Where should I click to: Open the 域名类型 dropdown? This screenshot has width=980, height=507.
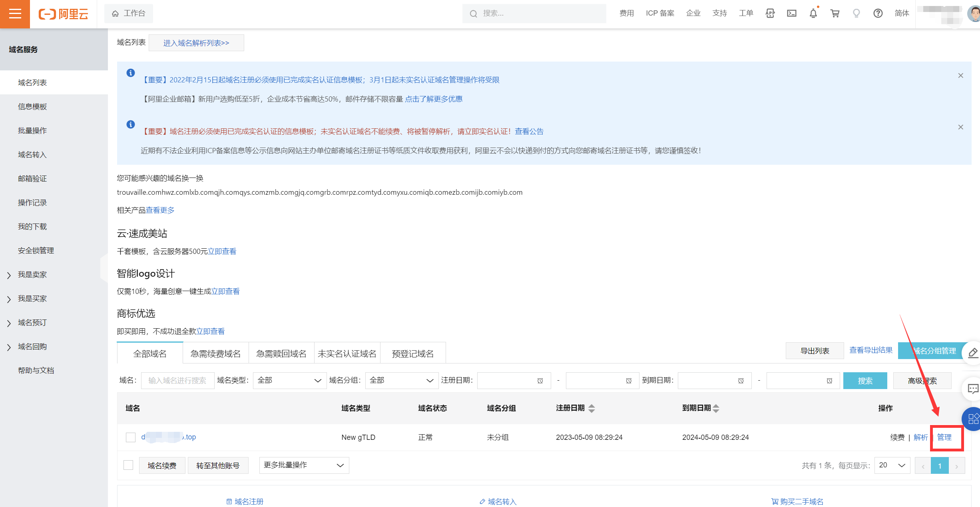(289, 380)
